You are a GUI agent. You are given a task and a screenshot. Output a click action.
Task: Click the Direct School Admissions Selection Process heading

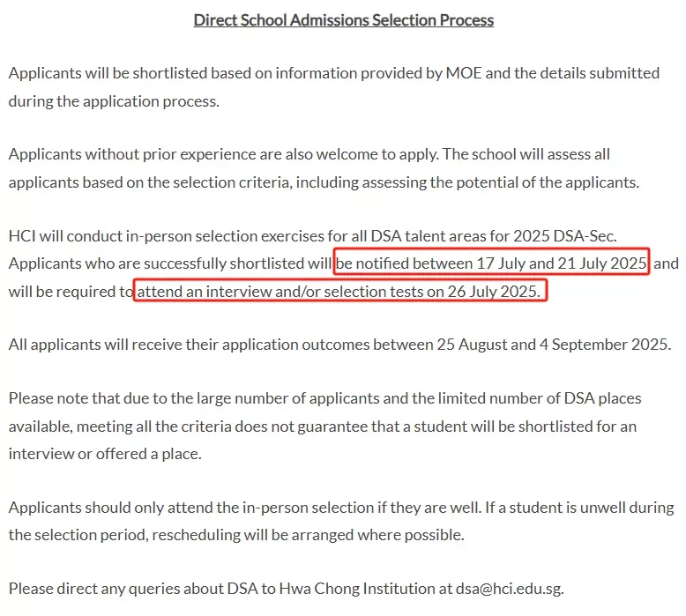pos(343,20)
